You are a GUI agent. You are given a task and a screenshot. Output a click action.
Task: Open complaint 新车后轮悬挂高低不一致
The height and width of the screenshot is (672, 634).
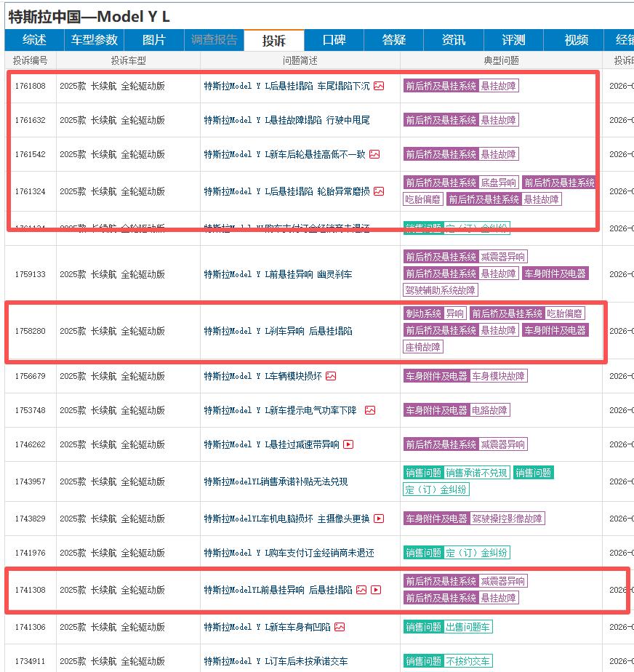tap(284, 154)
